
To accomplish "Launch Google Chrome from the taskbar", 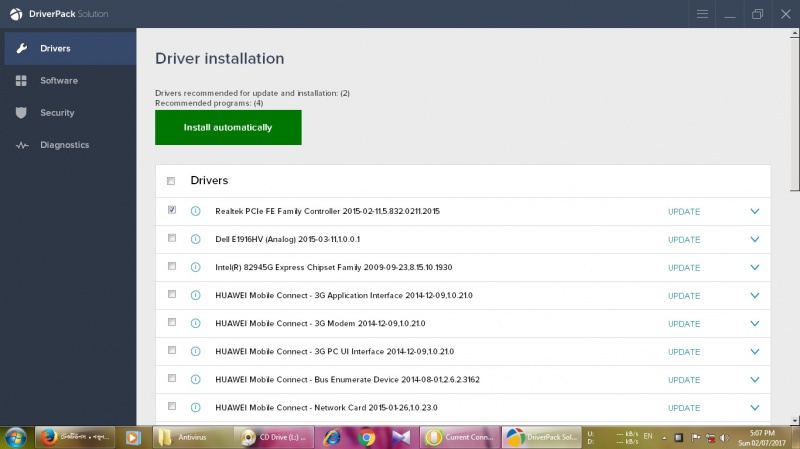I will point(366,437).
